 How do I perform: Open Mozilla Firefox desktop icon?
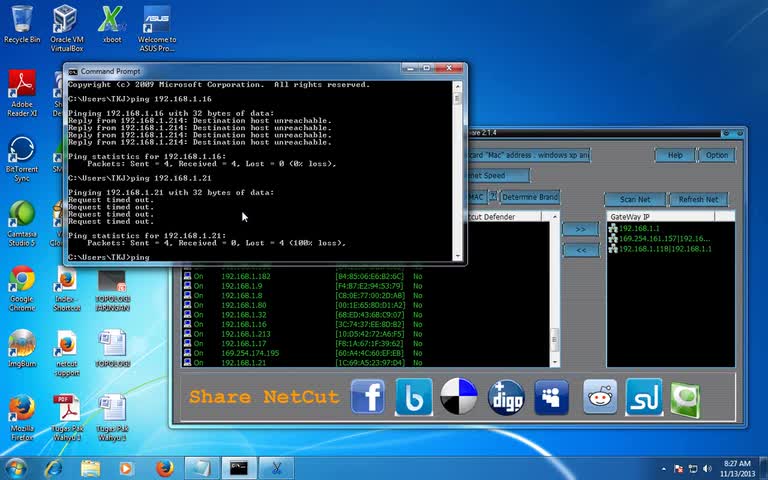[22, 418]
